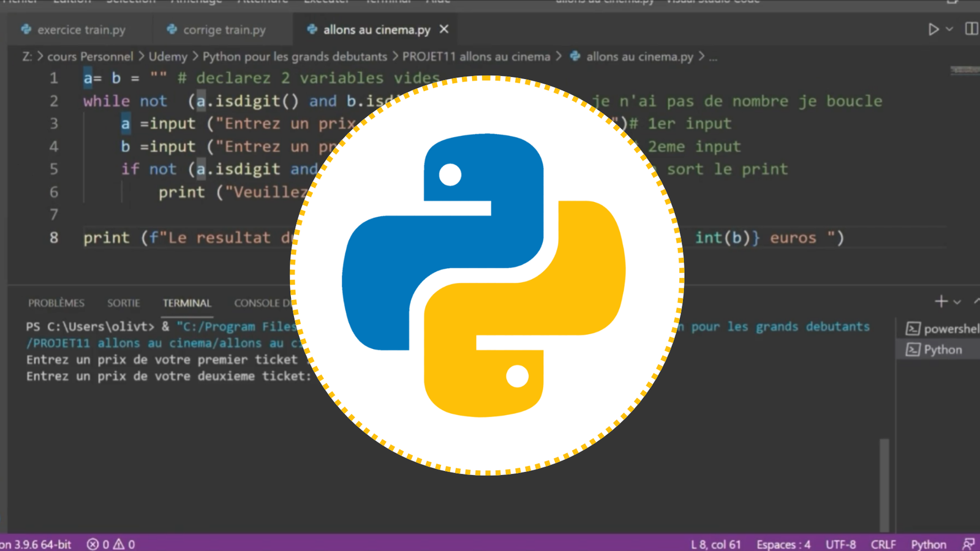Open the PROBLÈMES panel tab
This screenshot has height=551, width=980.
pos(56,302)
